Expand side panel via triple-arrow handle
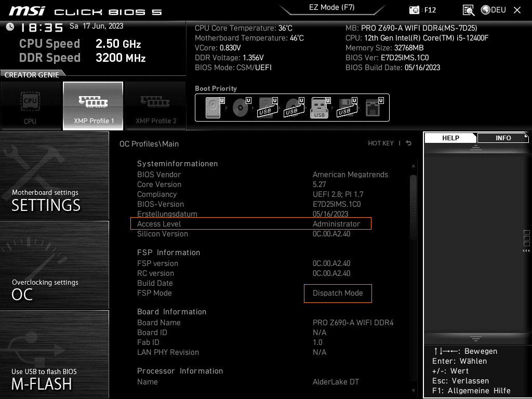Image resolution: width=532 pixels, height=399 pixels. (x=526, y=251)
